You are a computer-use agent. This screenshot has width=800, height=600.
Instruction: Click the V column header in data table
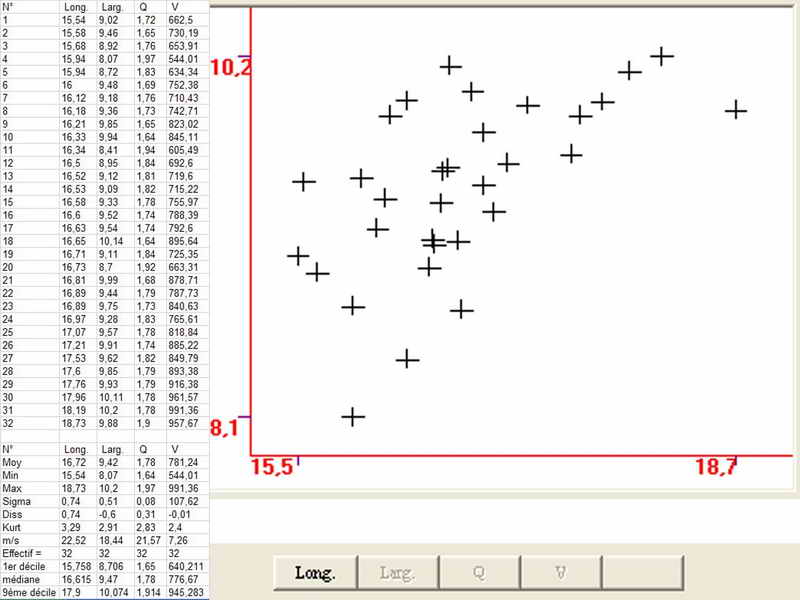(x=175, y=6)
